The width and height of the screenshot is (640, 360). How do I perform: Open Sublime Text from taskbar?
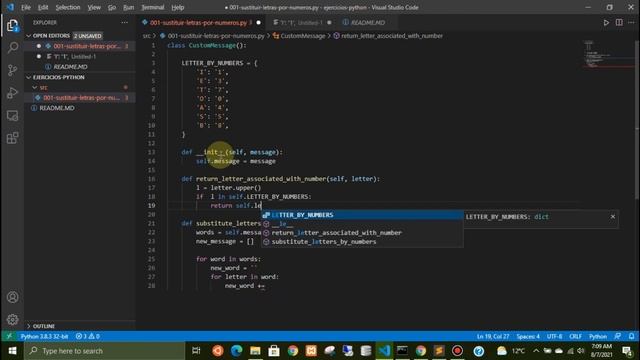pyautogui.click(x=439, y=351)
